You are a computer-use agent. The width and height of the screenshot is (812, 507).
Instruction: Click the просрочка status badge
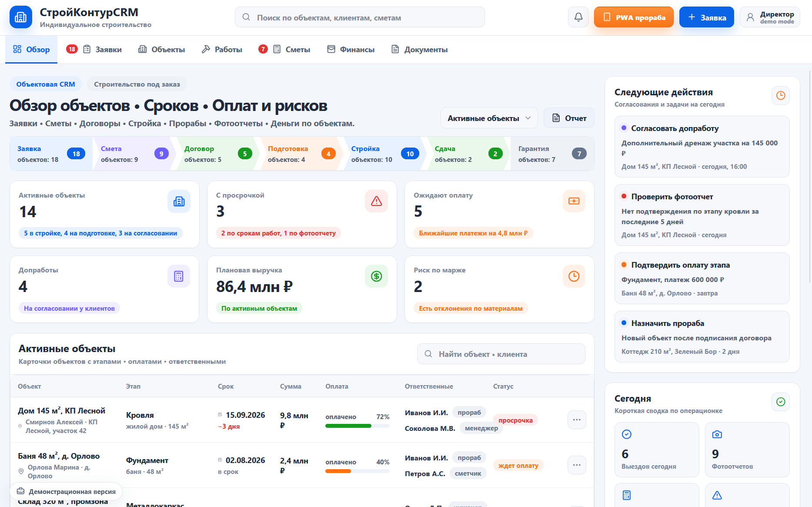point(515,420)
